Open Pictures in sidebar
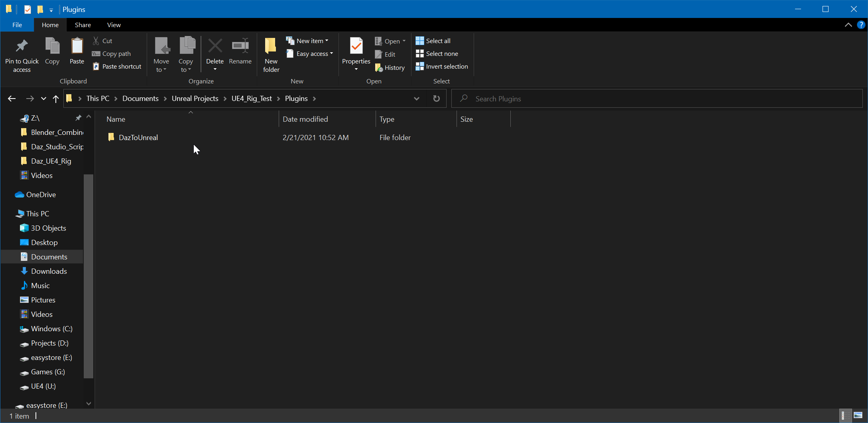The height and width of the screenshot is (423, 868). (38, 300)
